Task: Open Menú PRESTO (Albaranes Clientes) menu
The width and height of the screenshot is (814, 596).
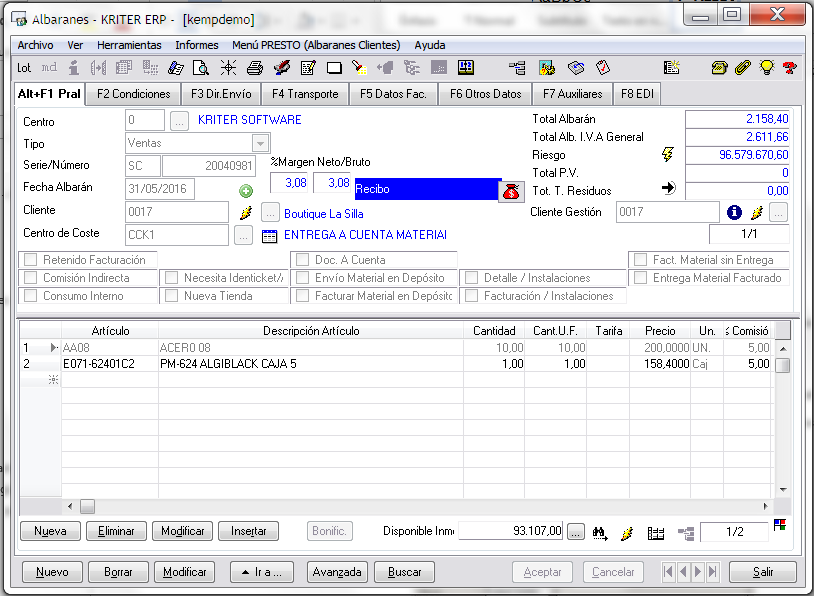Action: pyautogui.click(x=316, y=45)
